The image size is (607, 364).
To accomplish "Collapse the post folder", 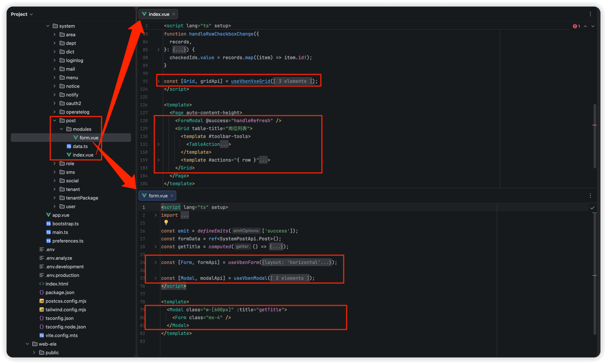I will pos(55,121).
